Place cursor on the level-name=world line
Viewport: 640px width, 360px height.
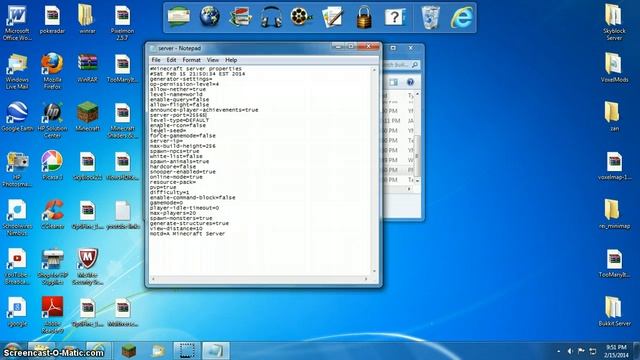(x=176, y=94)
